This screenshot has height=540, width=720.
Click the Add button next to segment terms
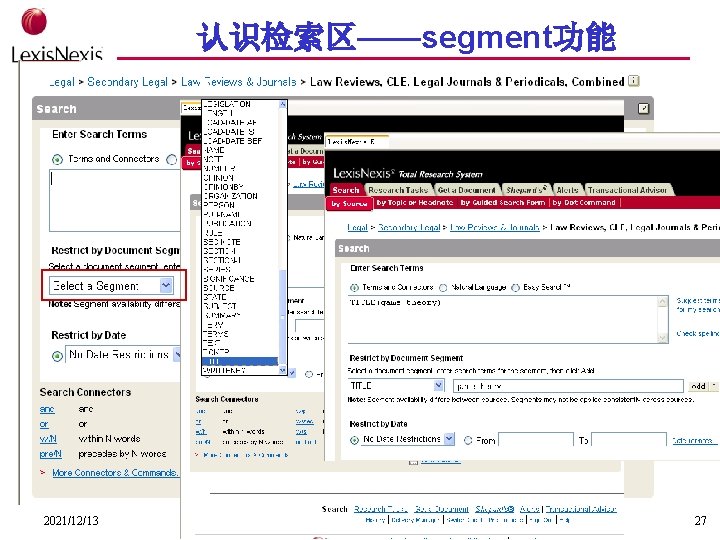click(x=698, y=386)
